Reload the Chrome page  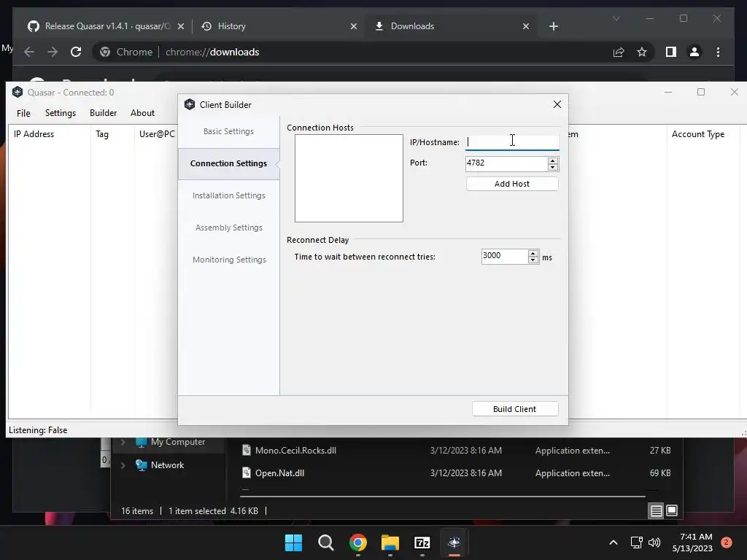coord(76,52)
